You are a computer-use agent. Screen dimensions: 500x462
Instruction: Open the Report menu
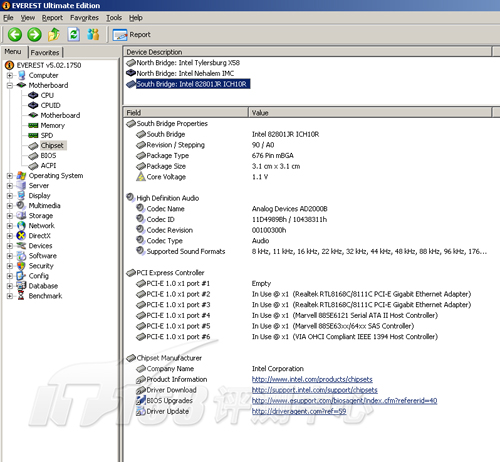tap(52, 18)
